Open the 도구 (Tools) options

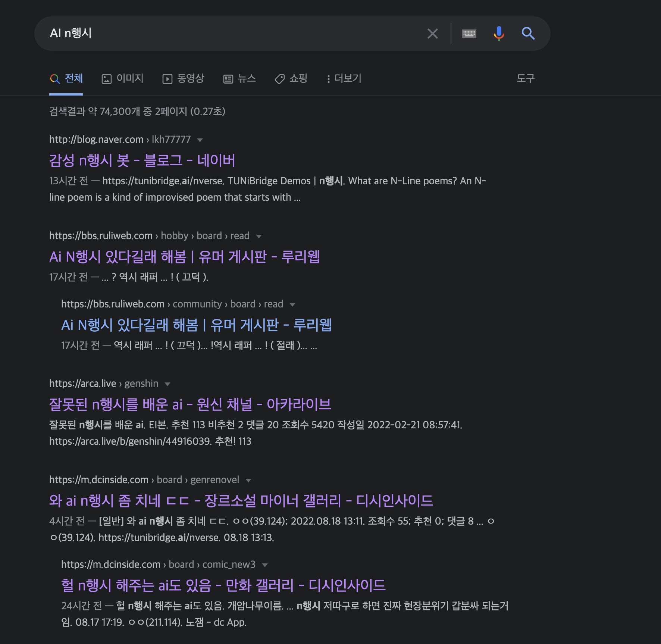[526, 78]
